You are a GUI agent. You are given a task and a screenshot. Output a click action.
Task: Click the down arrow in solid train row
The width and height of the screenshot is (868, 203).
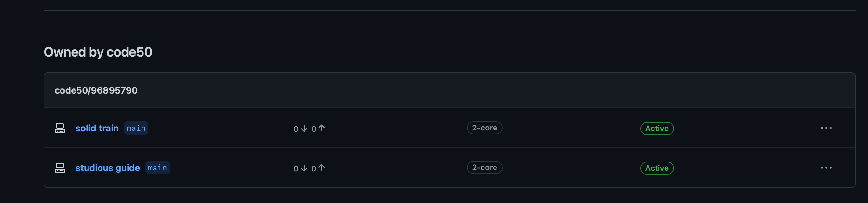point(304,129)
